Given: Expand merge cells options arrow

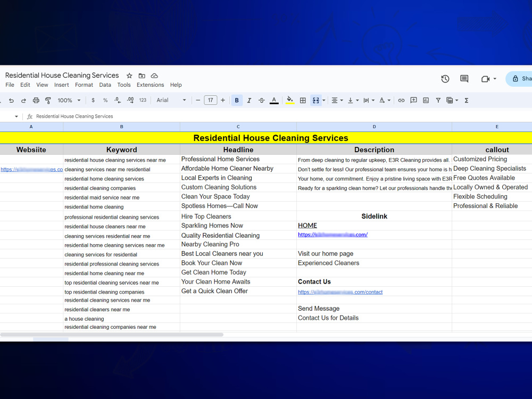Looking at the screenshot, I should [x=323, y=101].
